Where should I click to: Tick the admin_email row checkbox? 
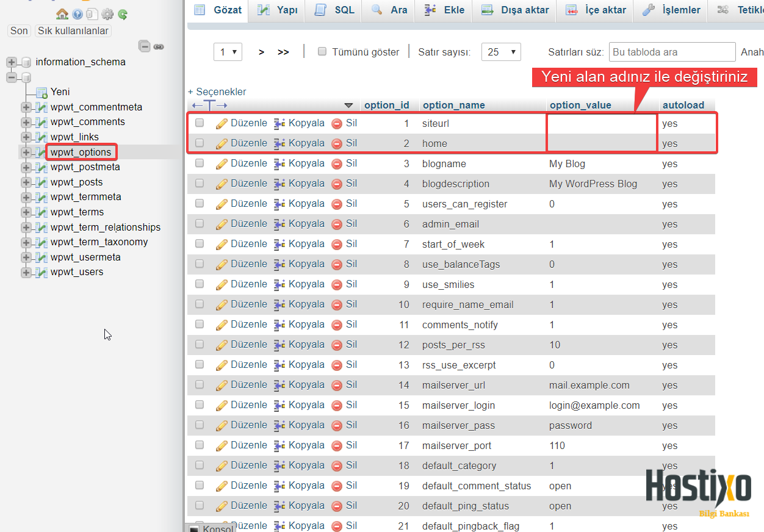pos(200,224)
